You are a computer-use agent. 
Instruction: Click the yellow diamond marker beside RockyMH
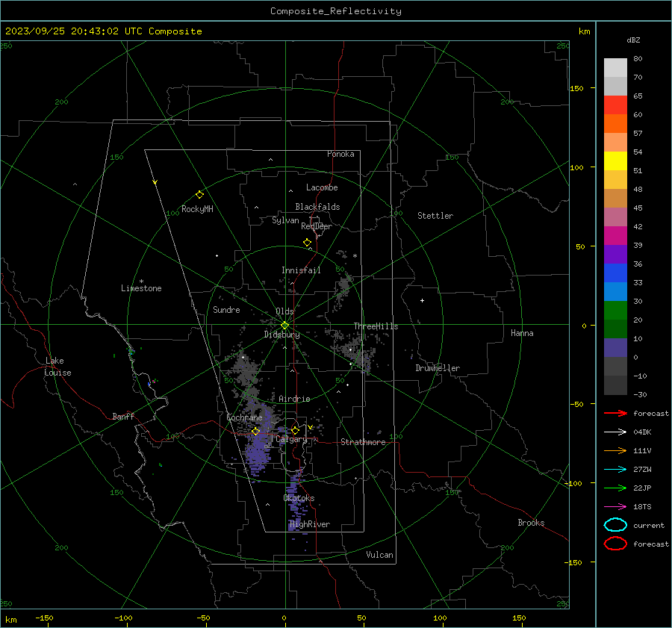click(199, 195)
